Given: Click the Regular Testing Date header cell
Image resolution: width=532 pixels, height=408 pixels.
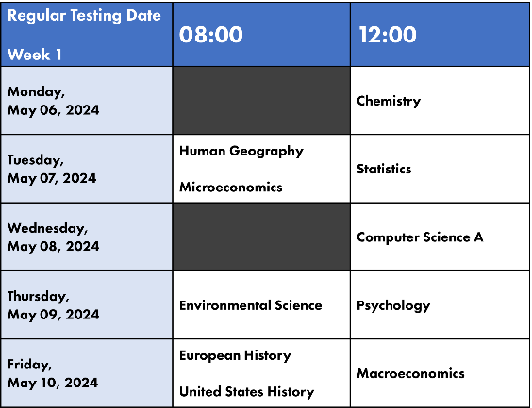Looking at the screenshot, I should (x=87, y=34).
